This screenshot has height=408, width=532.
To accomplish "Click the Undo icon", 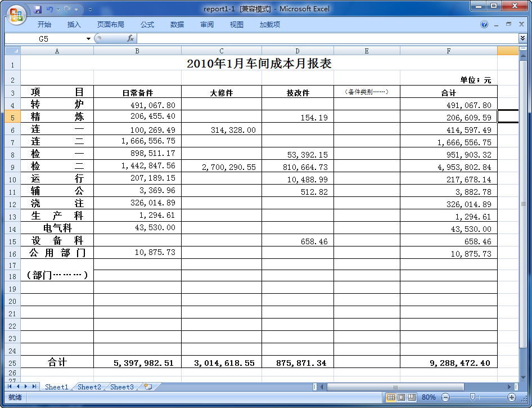I will point(49,9).
